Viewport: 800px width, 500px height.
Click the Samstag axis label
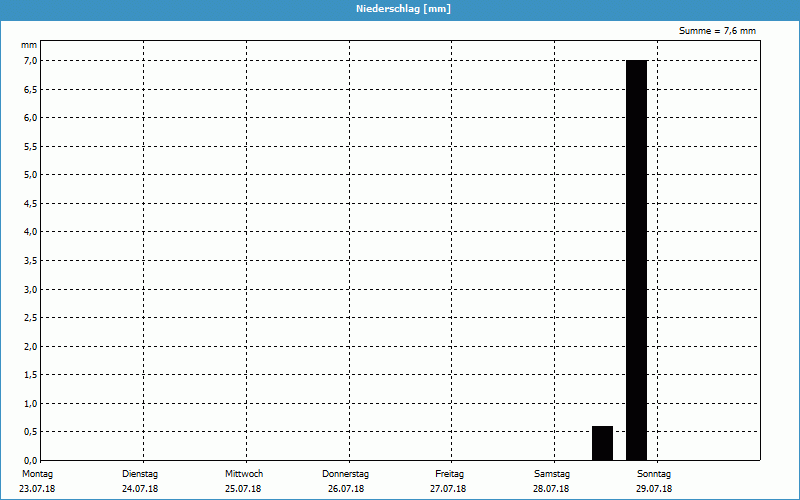(552, 474)
